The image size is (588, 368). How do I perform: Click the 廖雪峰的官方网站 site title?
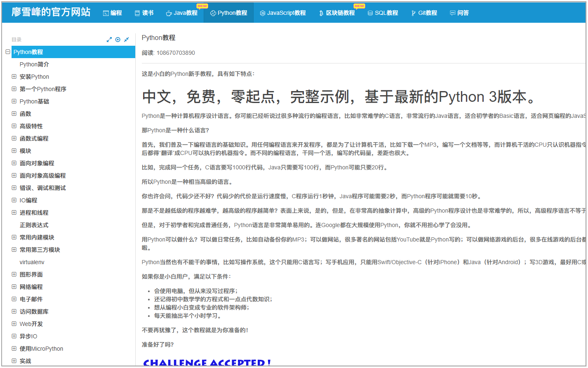tap(51, 12)
